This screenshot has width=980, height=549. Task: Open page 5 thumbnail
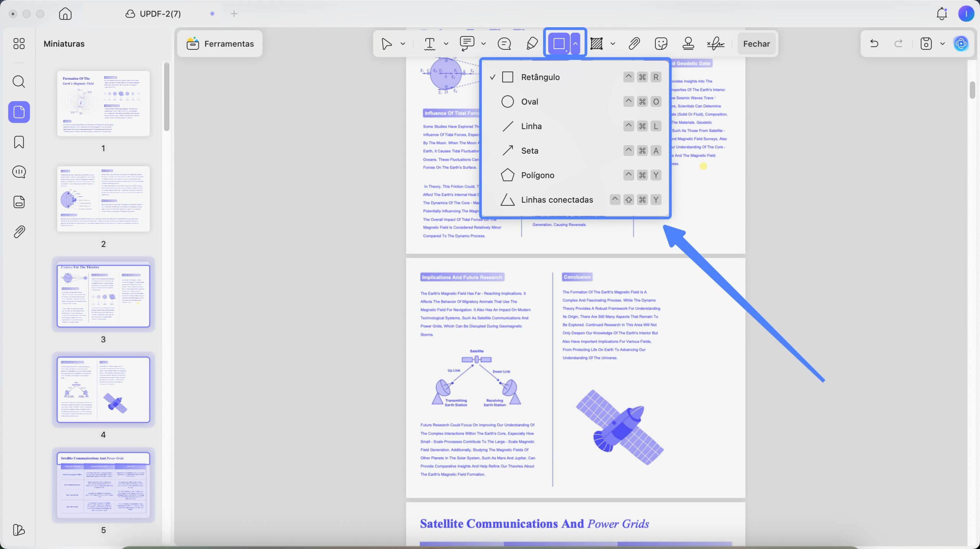click(103, 485)
